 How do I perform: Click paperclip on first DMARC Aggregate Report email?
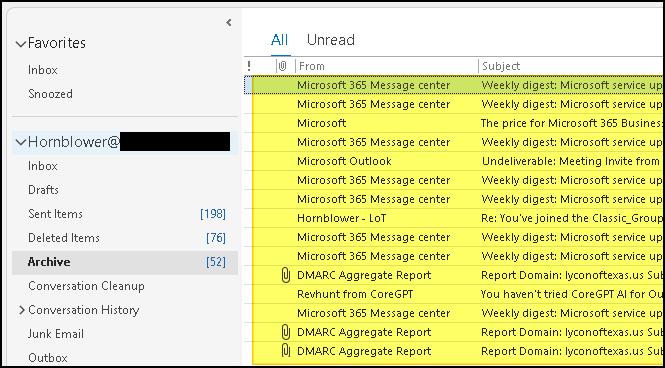point(285,275)
